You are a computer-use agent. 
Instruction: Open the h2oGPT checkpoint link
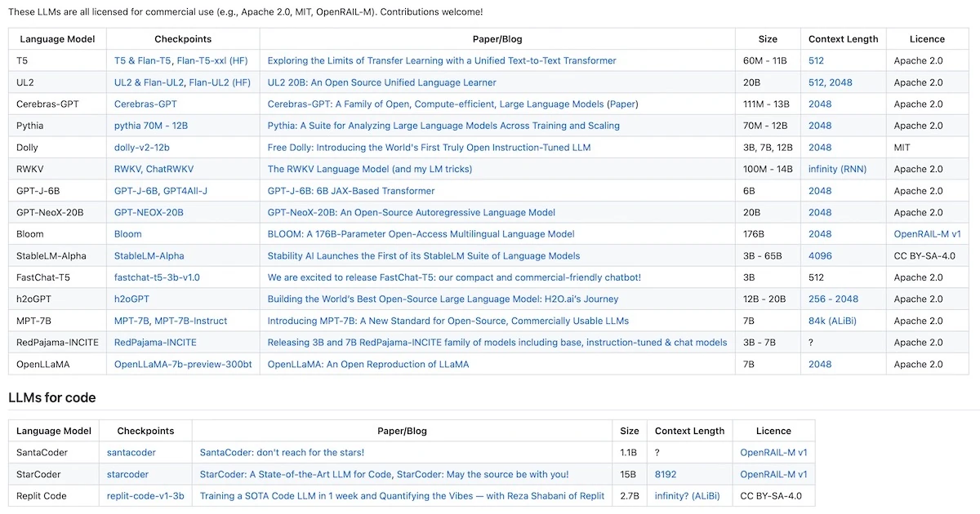pos(131,299)
